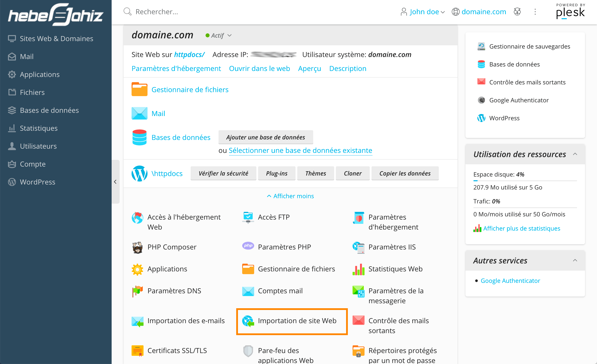Open Paramètres d'hébergement link
Screen dimensions: 597x364
(176, 68)
